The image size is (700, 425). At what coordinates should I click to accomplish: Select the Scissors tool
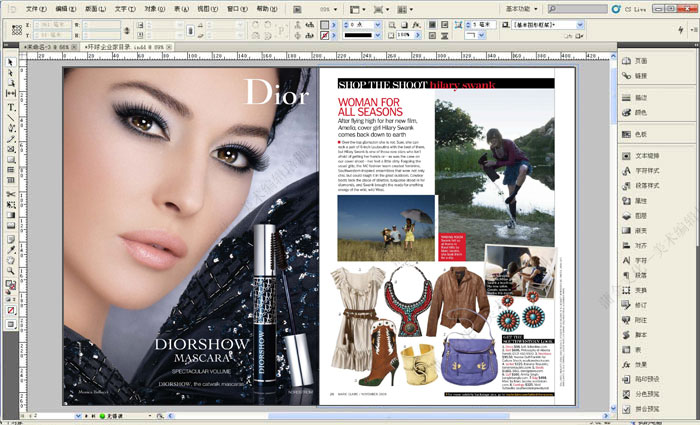pyautogui.click(x=11, y=194)
